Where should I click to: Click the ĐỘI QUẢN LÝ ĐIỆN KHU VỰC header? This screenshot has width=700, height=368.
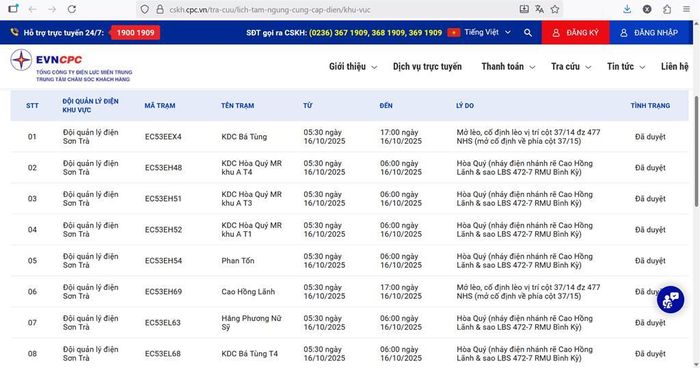click(90, 105)
